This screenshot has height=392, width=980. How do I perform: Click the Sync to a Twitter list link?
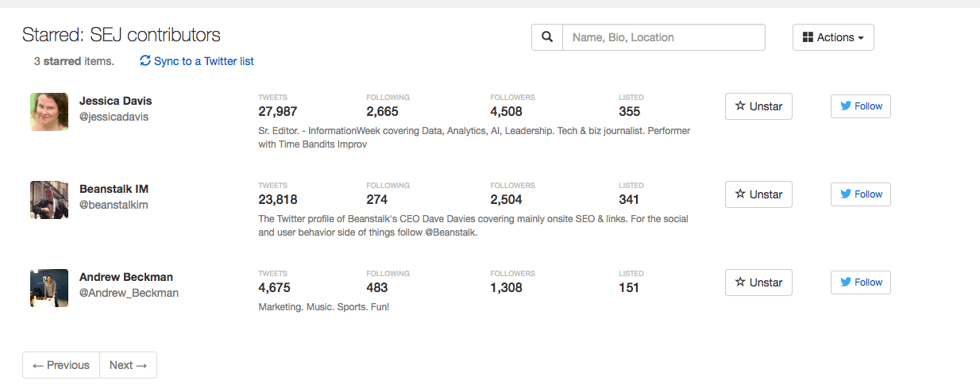203,61
